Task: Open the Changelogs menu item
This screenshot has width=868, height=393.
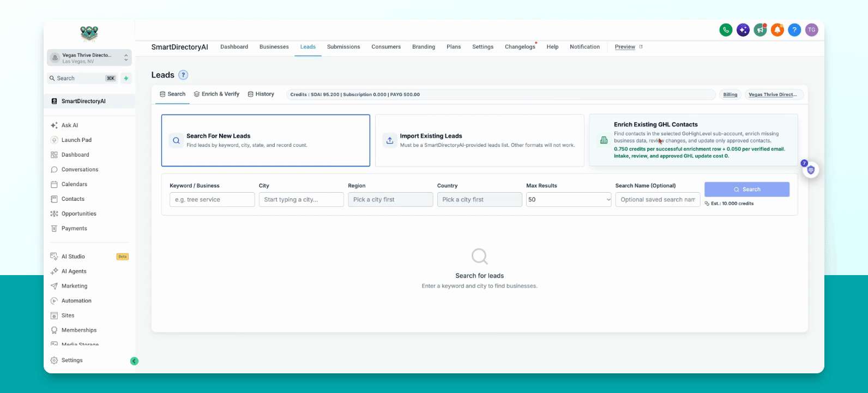Action: [520, 47]
